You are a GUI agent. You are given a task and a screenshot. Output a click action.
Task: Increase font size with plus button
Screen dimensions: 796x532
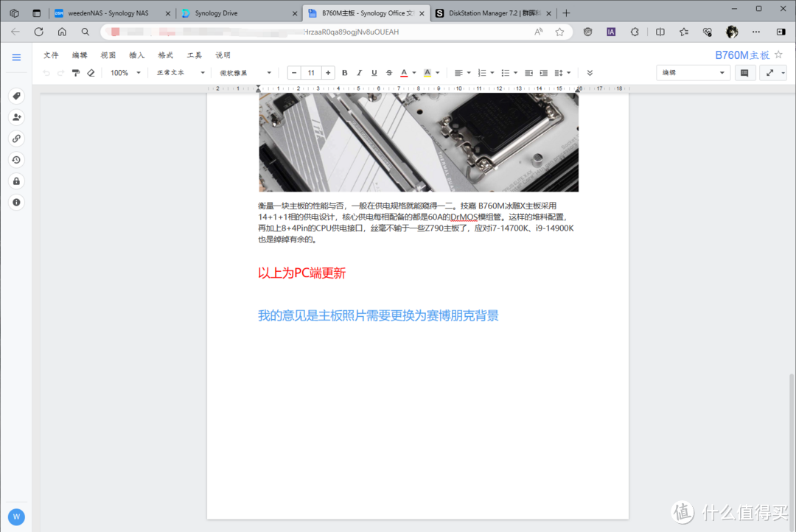pyautogui.click(x=329, y=73)
